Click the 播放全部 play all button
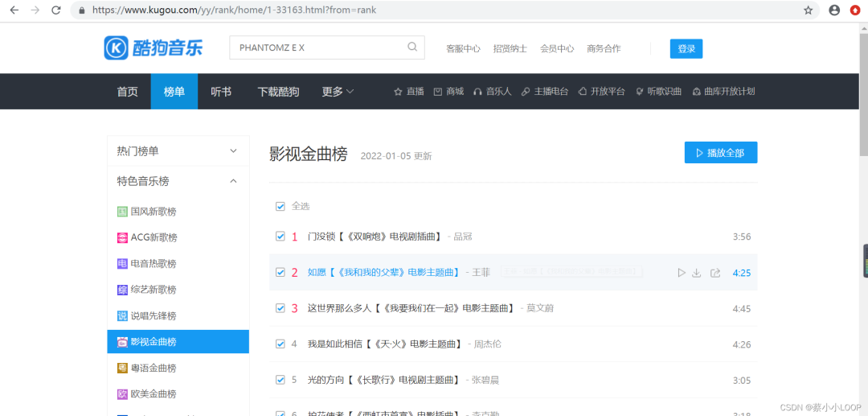Viewport: 868px width, 416px height. [x=721, y=152]
